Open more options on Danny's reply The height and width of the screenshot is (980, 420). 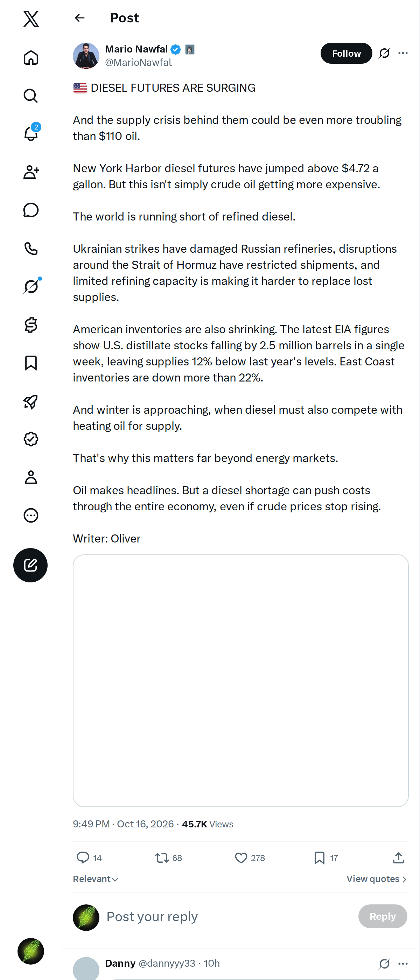click(x=403, y=963)
